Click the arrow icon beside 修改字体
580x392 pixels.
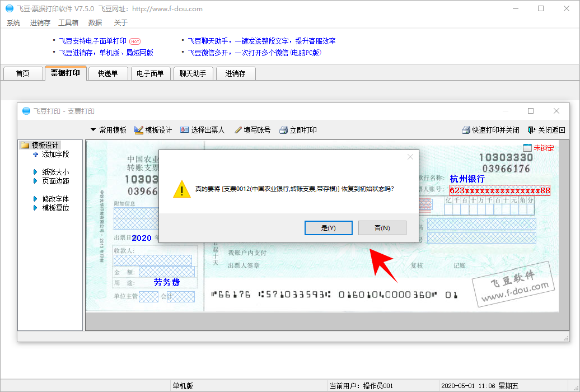click(x=35, y=199)
